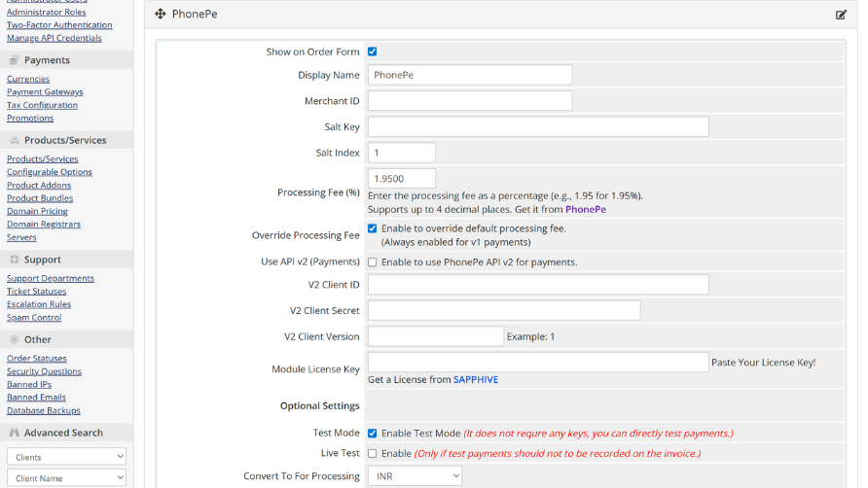
Task: Enable the Use API v2 checkbox
Action: click(372, 262)
